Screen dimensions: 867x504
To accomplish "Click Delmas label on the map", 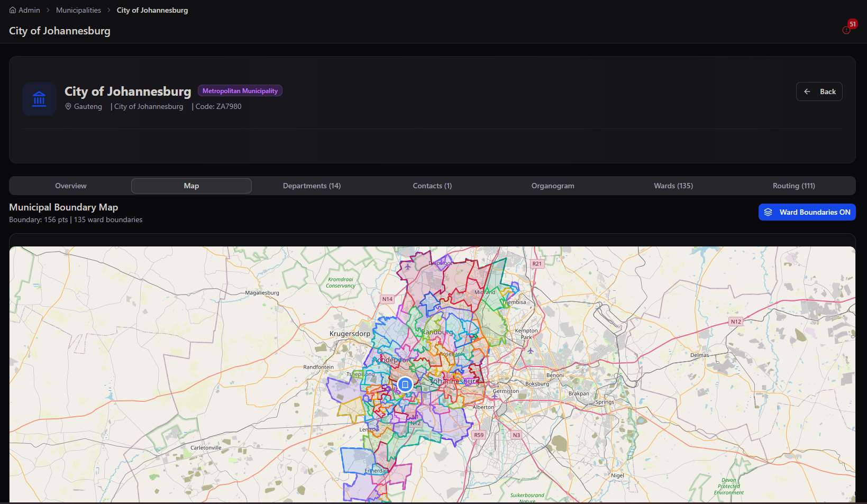I will point(699,355).
